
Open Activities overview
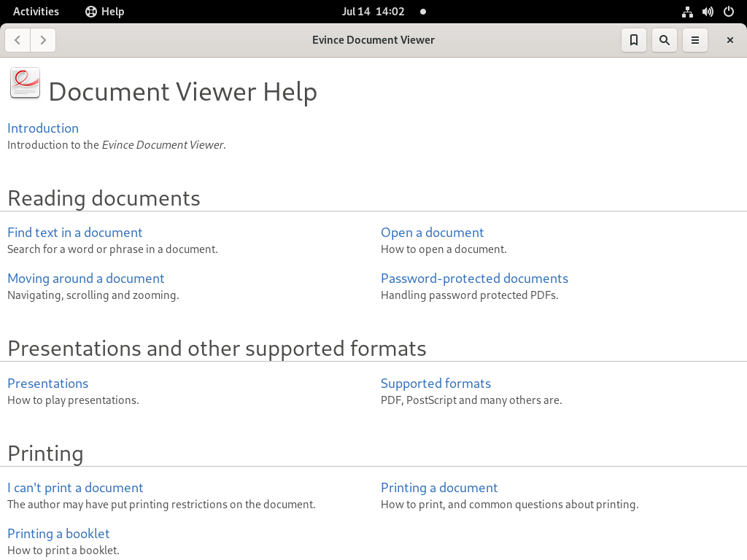point(36,12)
